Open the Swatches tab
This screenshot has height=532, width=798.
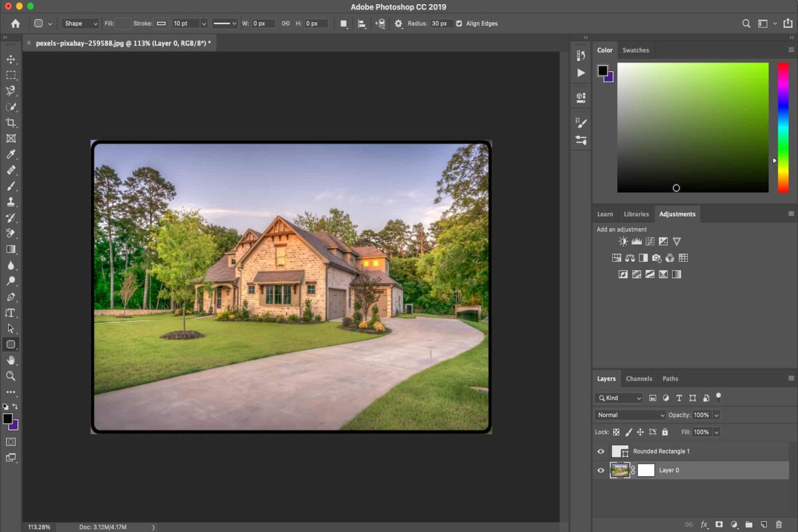(636, 50)
